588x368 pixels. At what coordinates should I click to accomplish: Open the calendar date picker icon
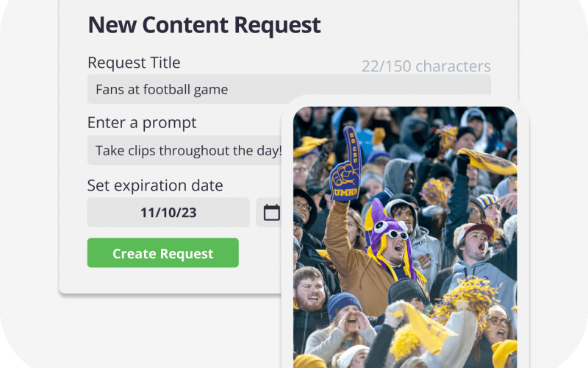coord(271,213)
